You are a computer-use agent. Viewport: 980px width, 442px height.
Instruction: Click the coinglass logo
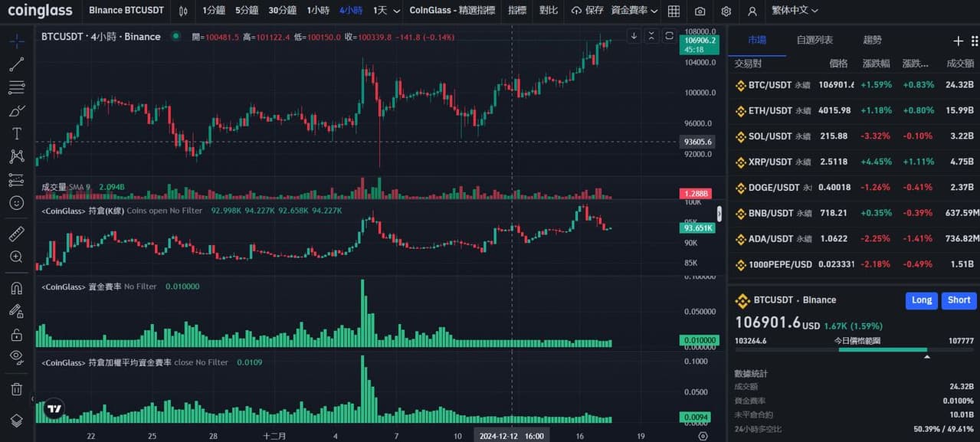pyautogui.click(x=40, y=11)
